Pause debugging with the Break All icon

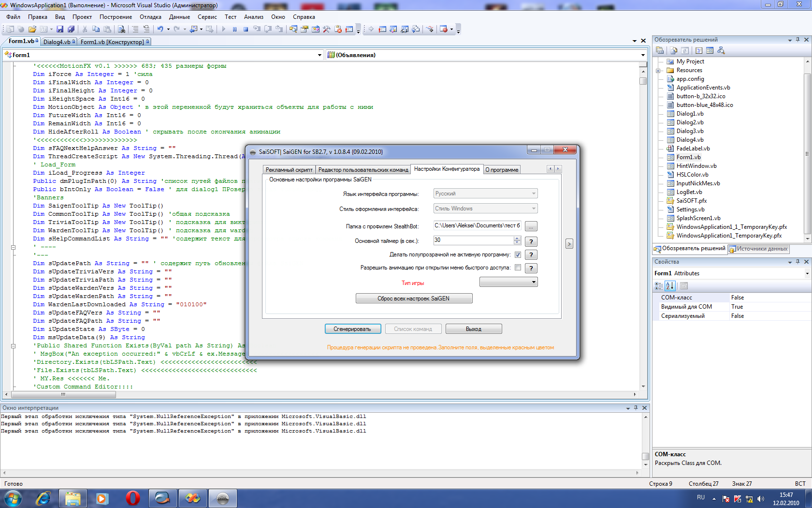(234, 29)
